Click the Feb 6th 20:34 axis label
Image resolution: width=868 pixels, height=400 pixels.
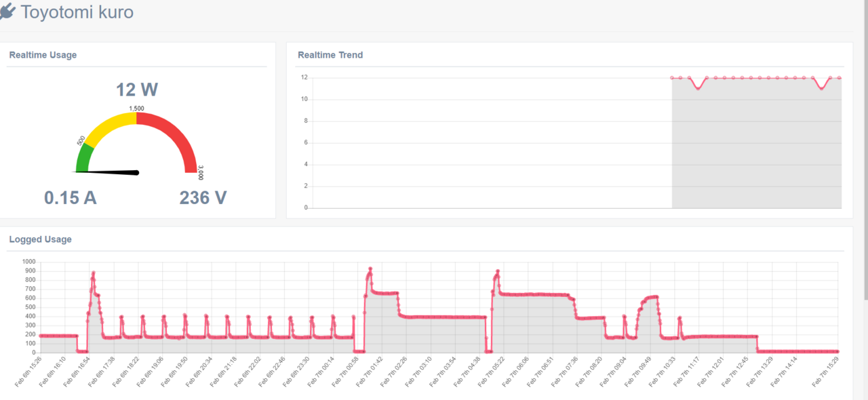click(x=199, y=372)
